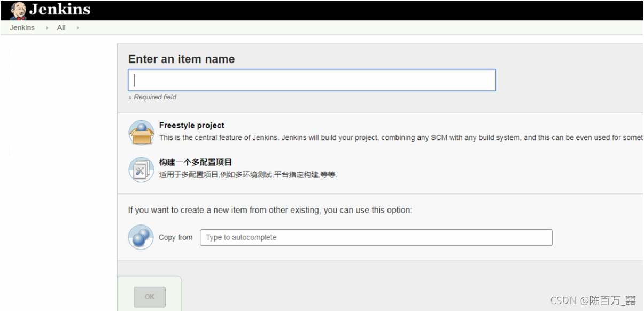Click the Enter an item name heading

pos(182,59)
